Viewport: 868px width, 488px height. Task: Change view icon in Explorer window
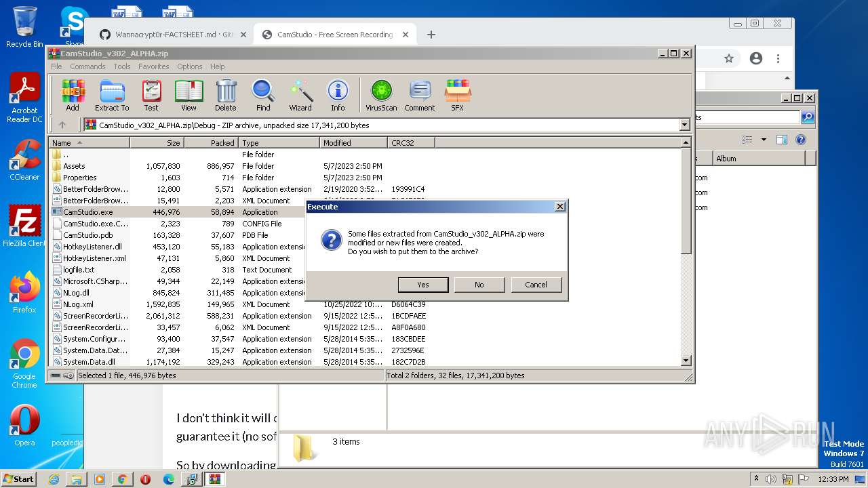pos(747,140)
